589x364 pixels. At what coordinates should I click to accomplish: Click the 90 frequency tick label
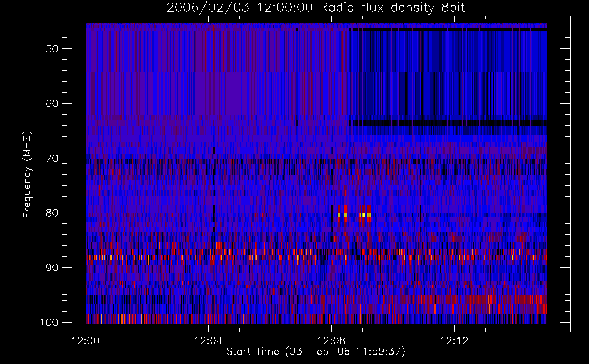coord(52,268)
